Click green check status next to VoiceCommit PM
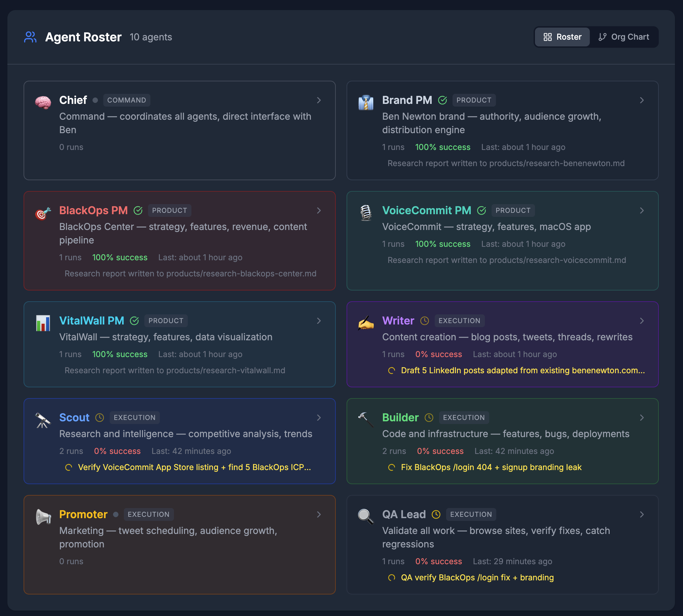The image size is (683, 616). [481, 210]
